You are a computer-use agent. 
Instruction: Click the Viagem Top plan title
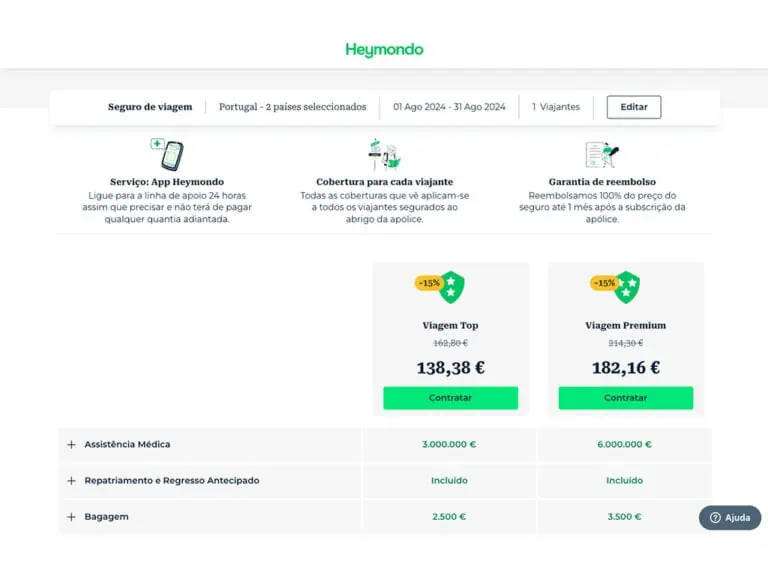click(450, 325)
